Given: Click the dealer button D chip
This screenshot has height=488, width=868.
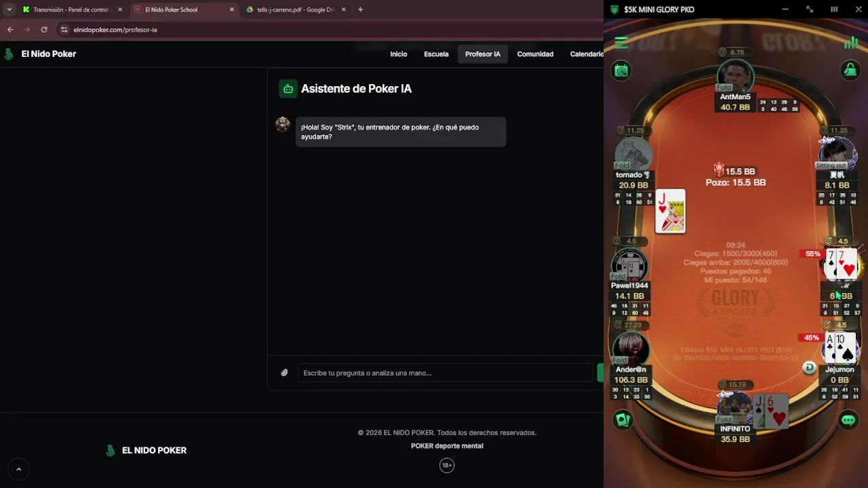Looking at the screenshot, I should click(809, 367).
